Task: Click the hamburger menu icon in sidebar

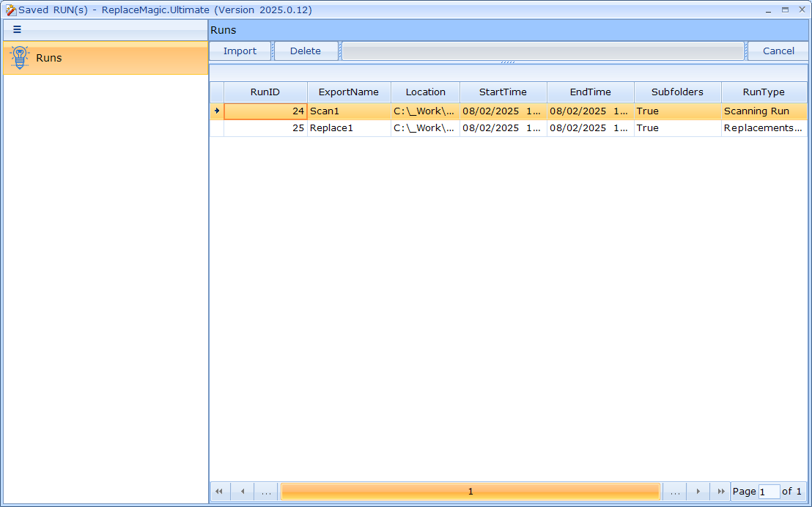Action: pos(18,30)
